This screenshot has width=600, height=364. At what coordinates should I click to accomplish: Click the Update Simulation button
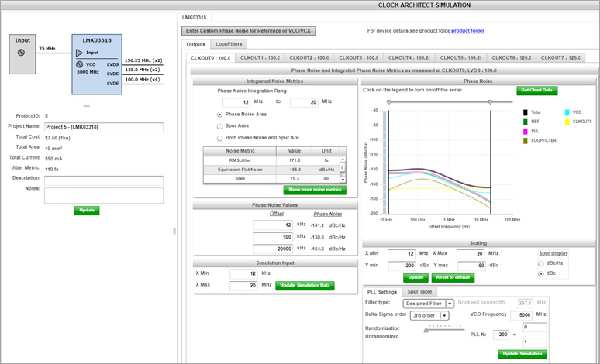coord(522,354)
